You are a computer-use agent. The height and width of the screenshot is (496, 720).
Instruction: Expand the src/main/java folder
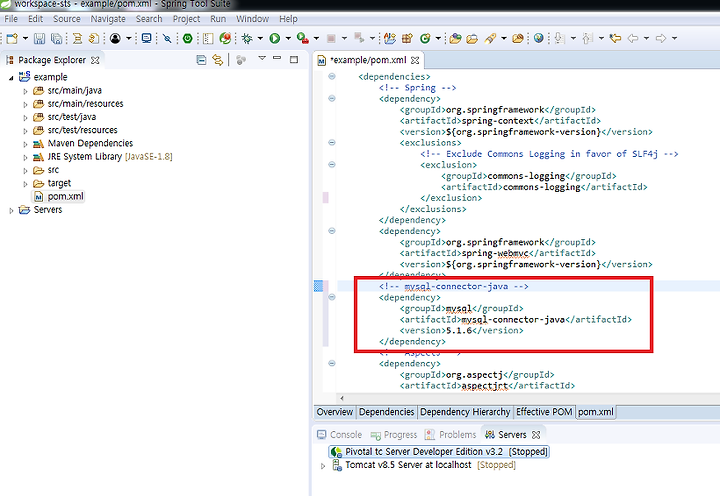click(x=25, y=91)
